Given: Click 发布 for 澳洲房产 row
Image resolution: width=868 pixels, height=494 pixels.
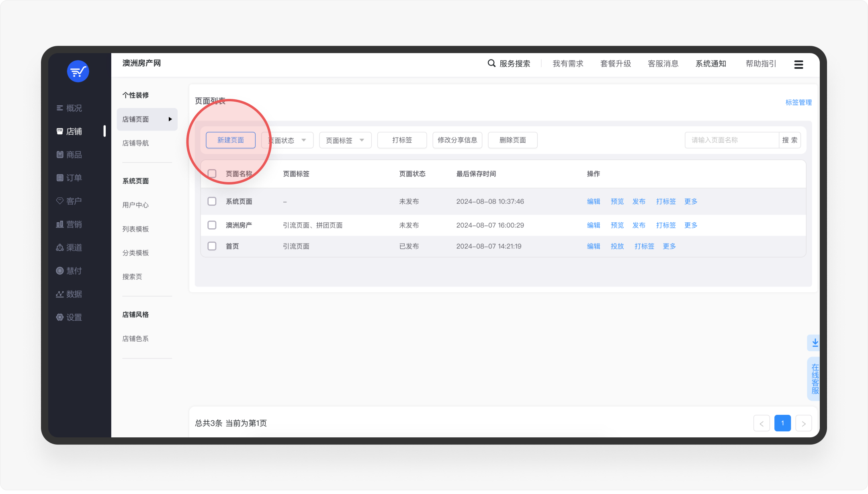Looking at the screenshot, I should (639, 225).
